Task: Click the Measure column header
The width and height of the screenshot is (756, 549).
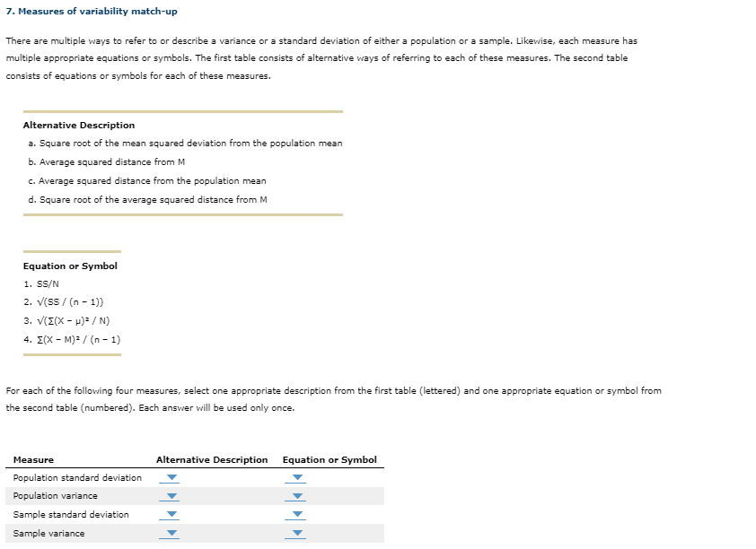Action: point(32,458)
